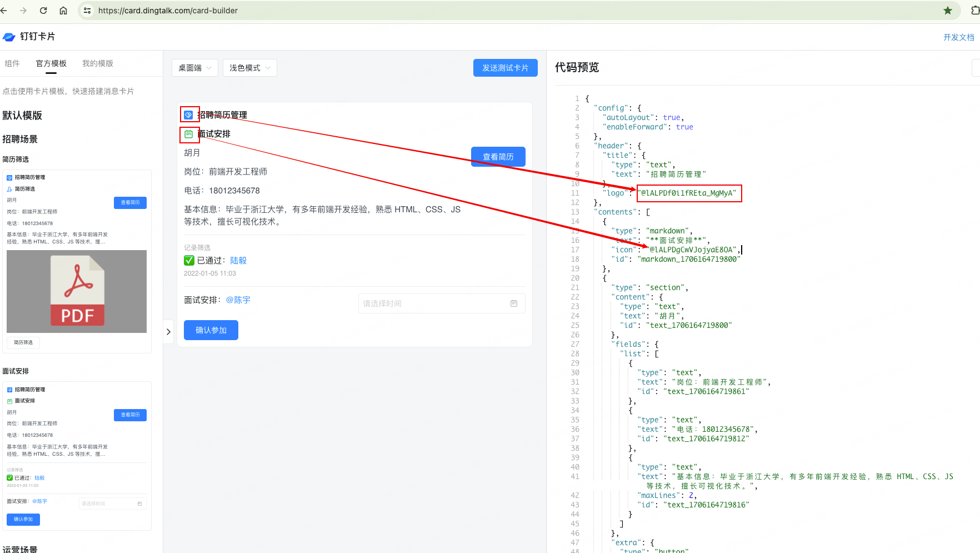Open the browser extensions icon
The image size is (980, 553).
pos(975,11)
